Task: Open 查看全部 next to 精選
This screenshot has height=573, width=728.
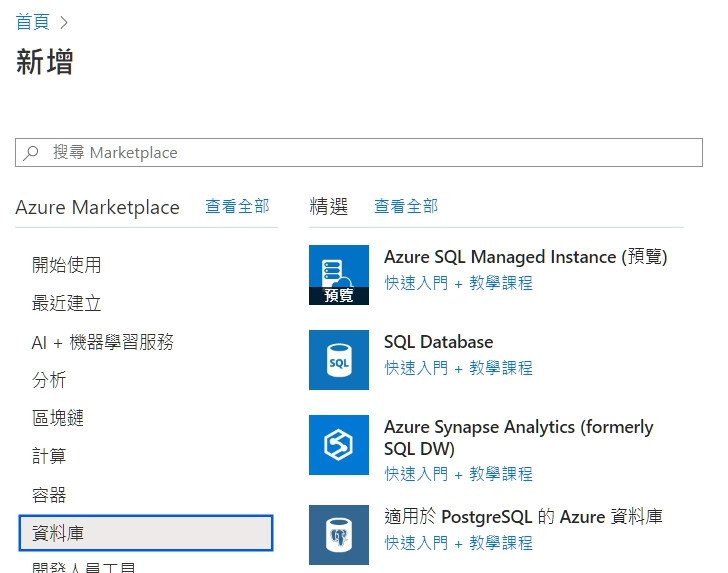Action: [406, 206]
